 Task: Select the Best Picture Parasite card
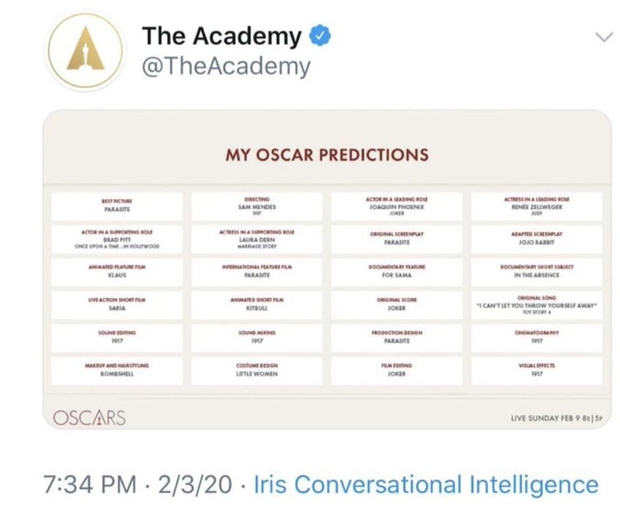click(117, 206)
